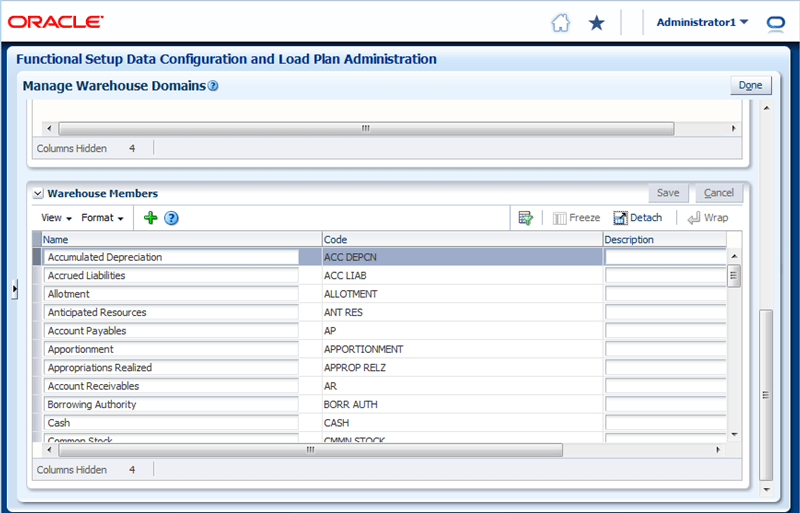
Task: Edit the Account Receivables name field
Action: click(171, 386)
